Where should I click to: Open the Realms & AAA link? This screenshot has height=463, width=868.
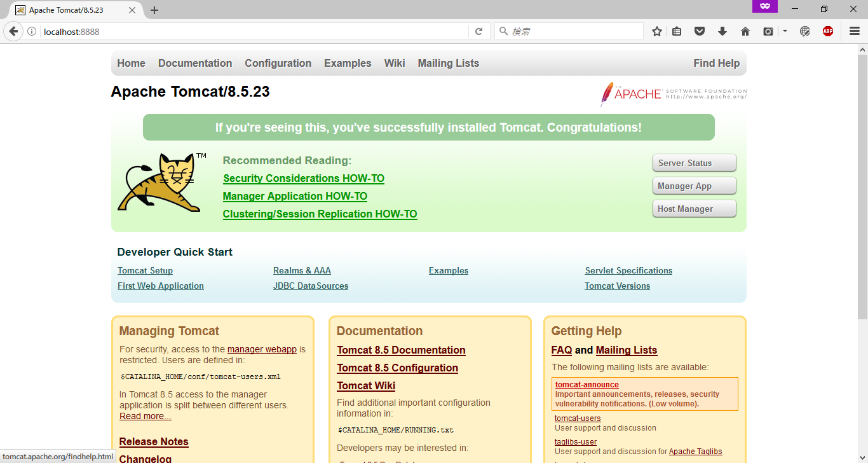302,270
